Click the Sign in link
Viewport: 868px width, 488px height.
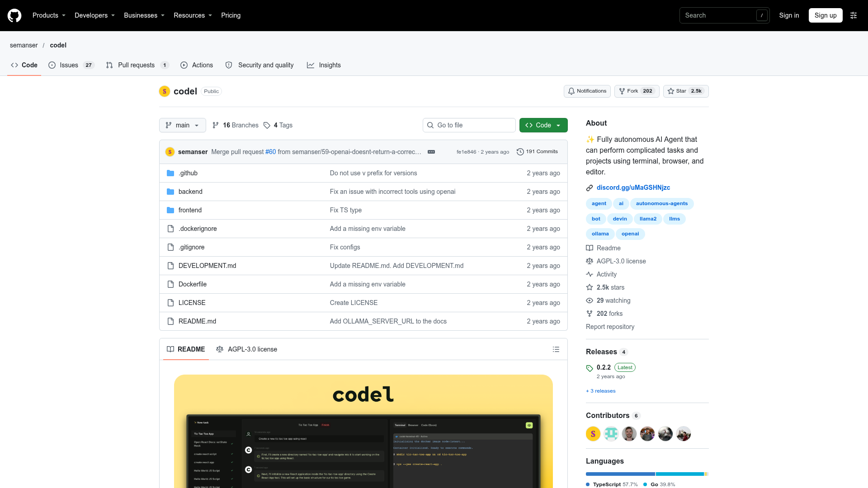click(x=789, y=15)
